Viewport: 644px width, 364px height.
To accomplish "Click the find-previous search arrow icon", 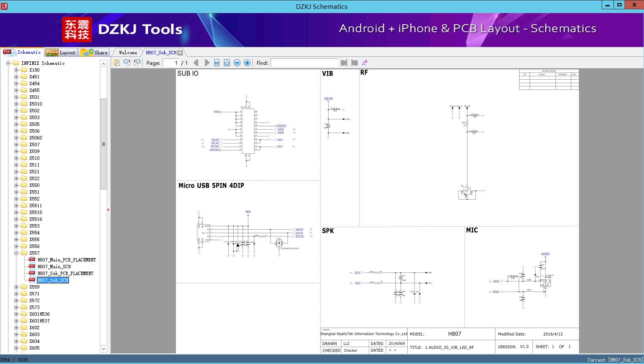I will tap(344, 62).
